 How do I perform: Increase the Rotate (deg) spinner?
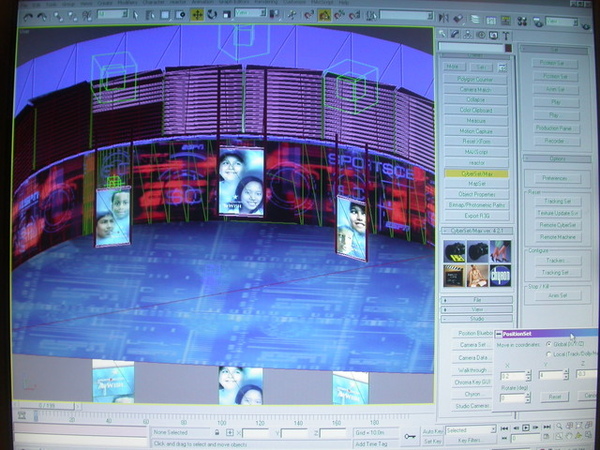528,396
